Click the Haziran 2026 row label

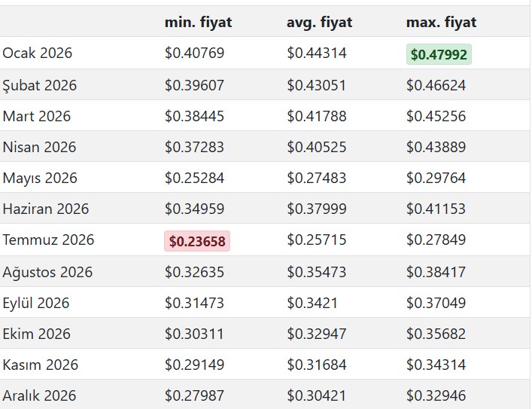click(46, 209)
